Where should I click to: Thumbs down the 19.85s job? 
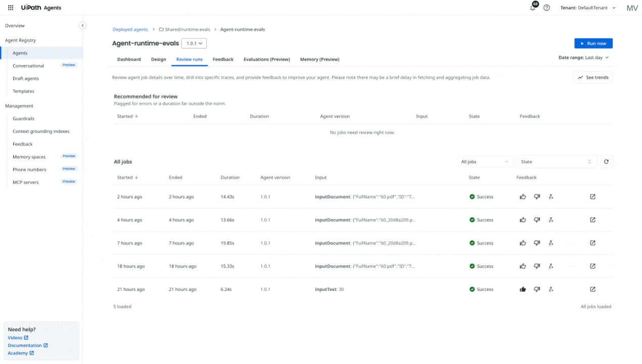tap(537, 243)
